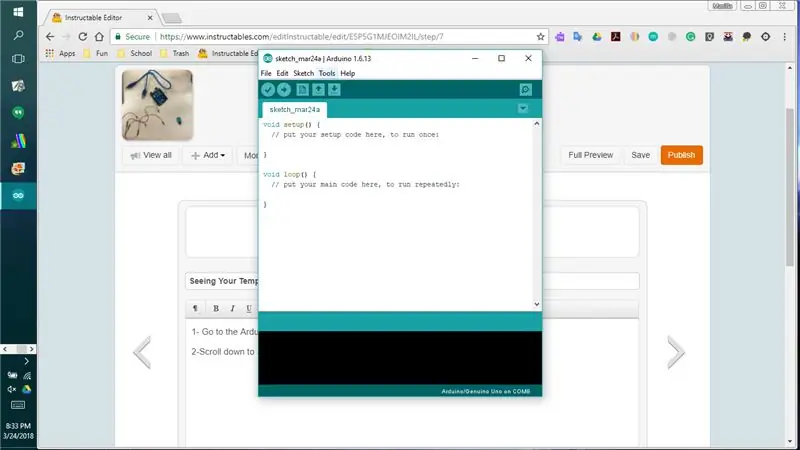
Task: Toggle Bold formatting in the editor
Action: pos(216,308)
